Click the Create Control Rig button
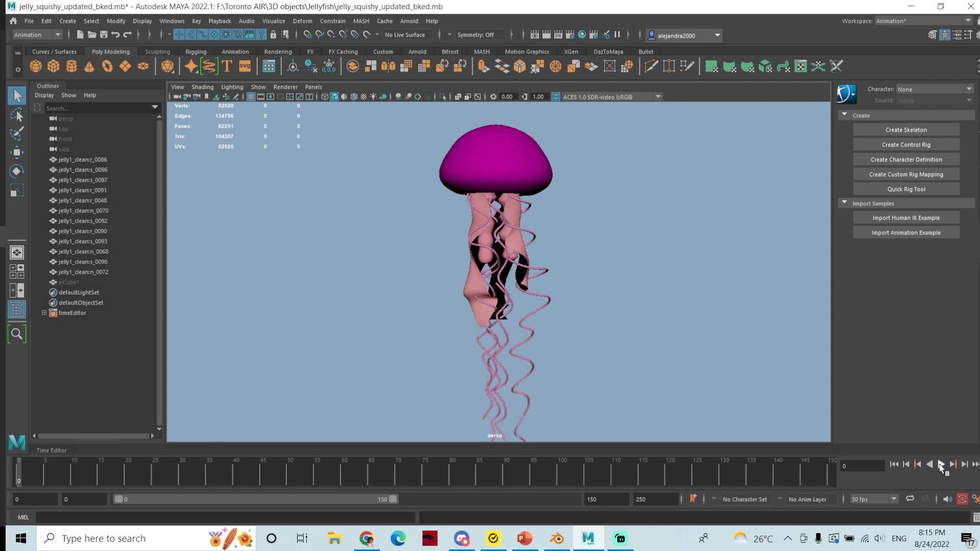980x551 pixels. click(x=906, y=145)
